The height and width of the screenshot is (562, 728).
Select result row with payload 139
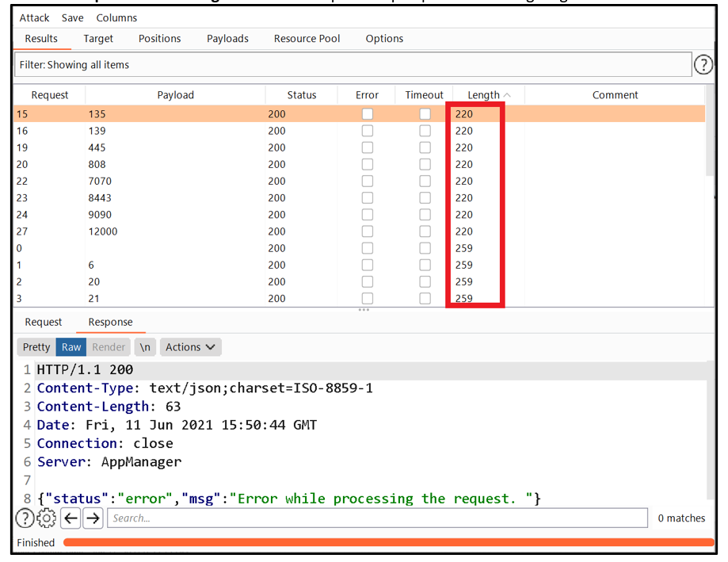360,131
